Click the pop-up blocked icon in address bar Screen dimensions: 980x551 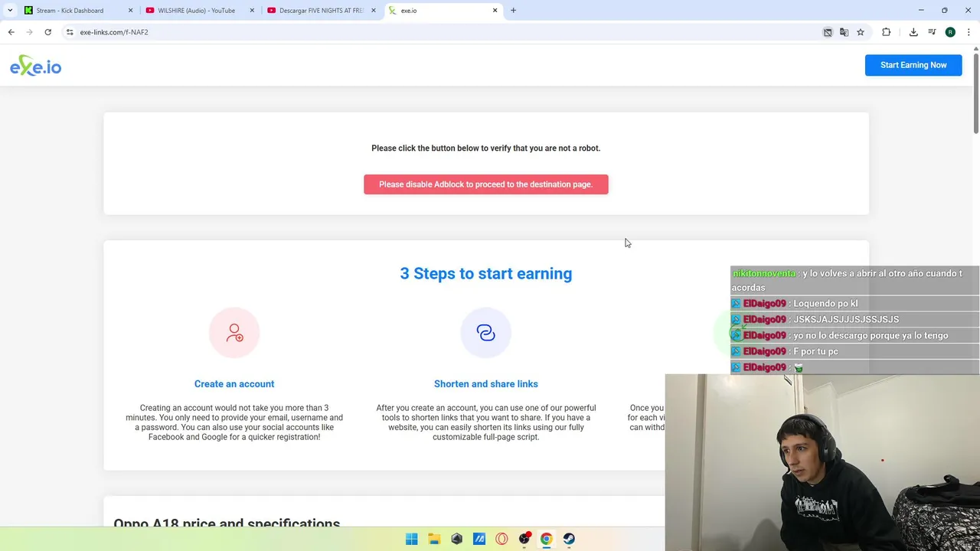[x=828, y=32]
